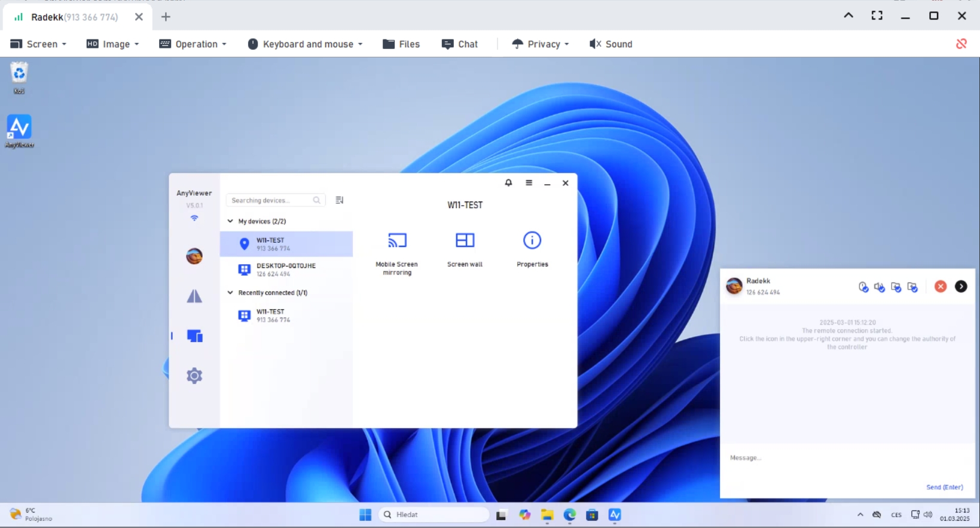Toggle sound permission in connection panel
Viewport: 980px width, 528px height.
[880, 287]
